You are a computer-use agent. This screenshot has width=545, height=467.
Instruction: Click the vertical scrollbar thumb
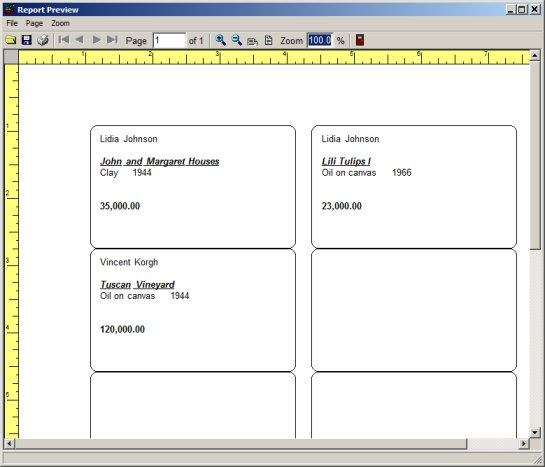(x=535, y=155)
